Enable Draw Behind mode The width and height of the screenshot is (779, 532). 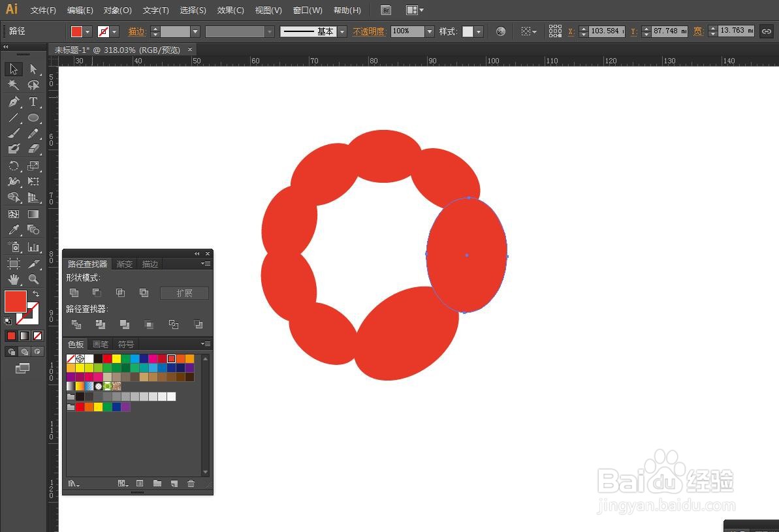(24, 352)
